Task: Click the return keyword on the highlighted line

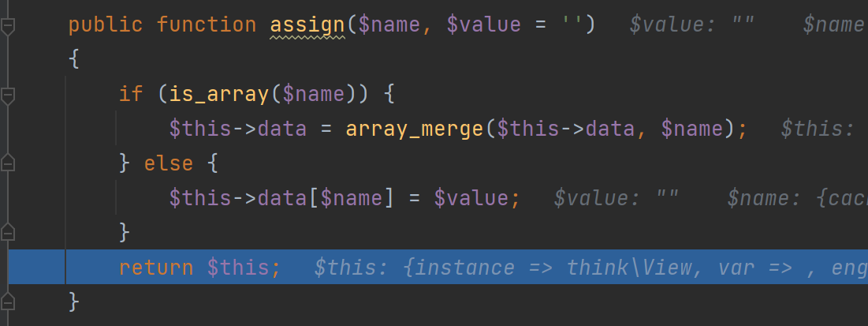Action: tap(156, 268)
